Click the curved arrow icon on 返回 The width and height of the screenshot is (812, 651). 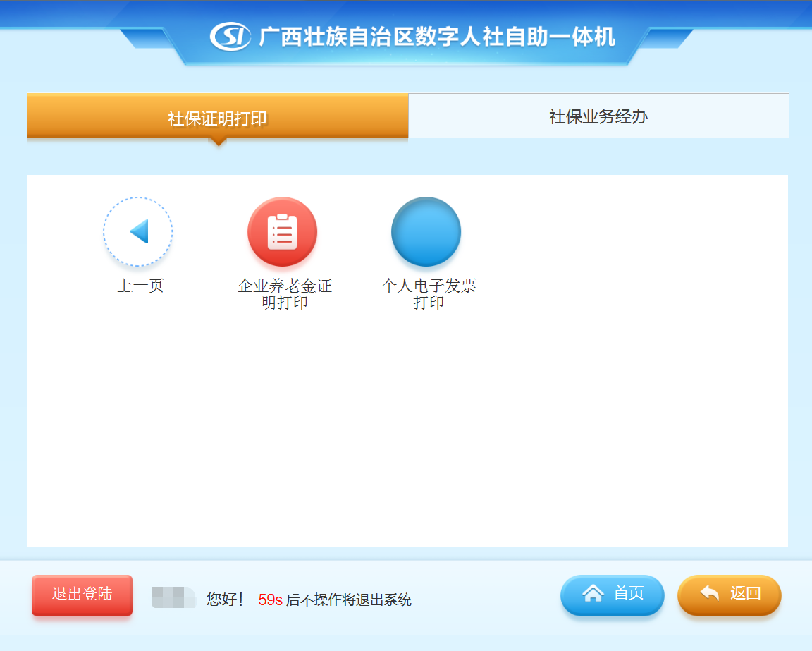point(710,593)
